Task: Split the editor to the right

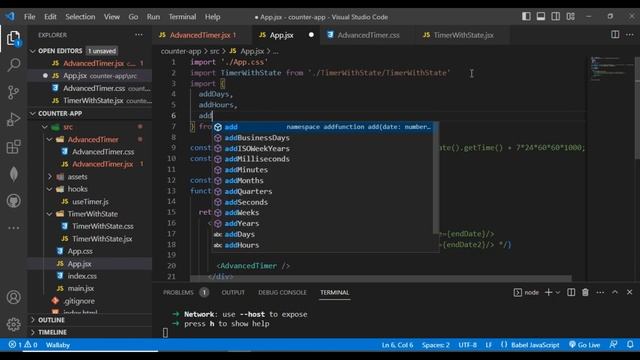Action: click(x=615, y=35)
